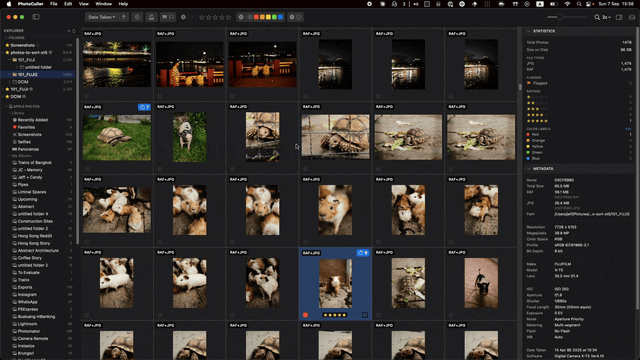Open the Window menu
The image size is (640, 360).
pyautogui.click(x=103, y=4)
